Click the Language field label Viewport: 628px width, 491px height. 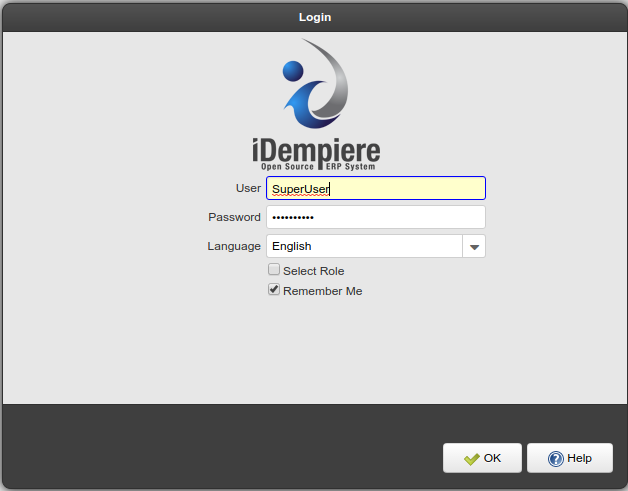pyautogui.click(x=234, y=246)
